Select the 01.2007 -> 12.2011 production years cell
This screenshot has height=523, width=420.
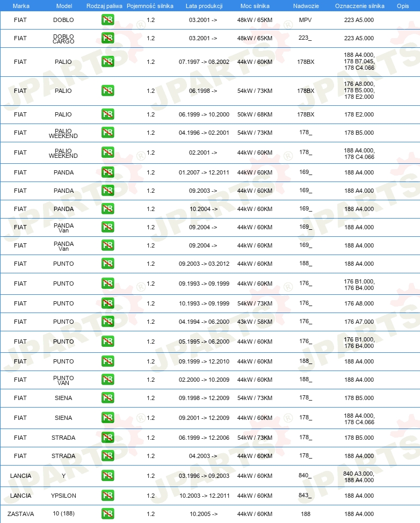(x=204, y=172)
